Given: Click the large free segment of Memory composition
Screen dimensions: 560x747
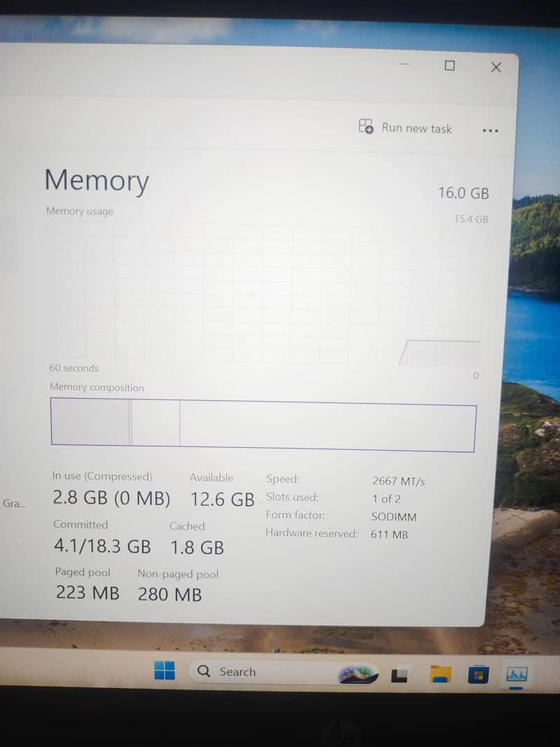Looking at the screenshot, I should (327, 425).
